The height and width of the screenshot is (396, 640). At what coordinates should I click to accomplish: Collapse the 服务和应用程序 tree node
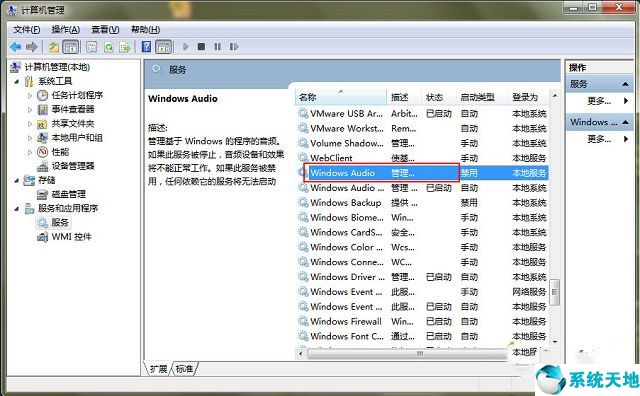(16, 209)
